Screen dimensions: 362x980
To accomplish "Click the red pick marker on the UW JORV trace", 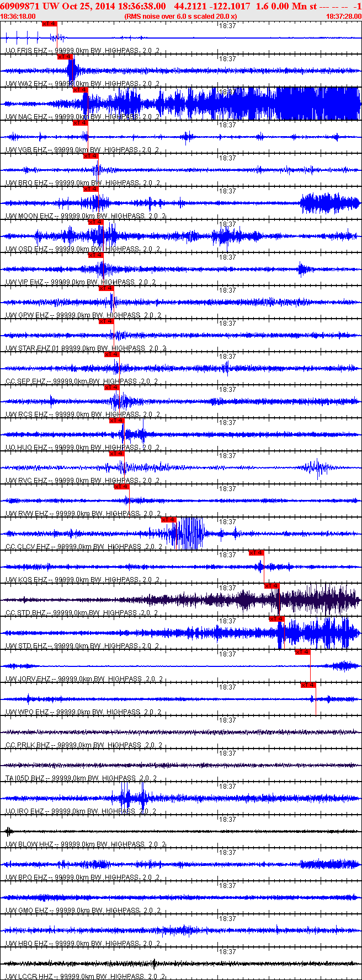I will point(302,652).
